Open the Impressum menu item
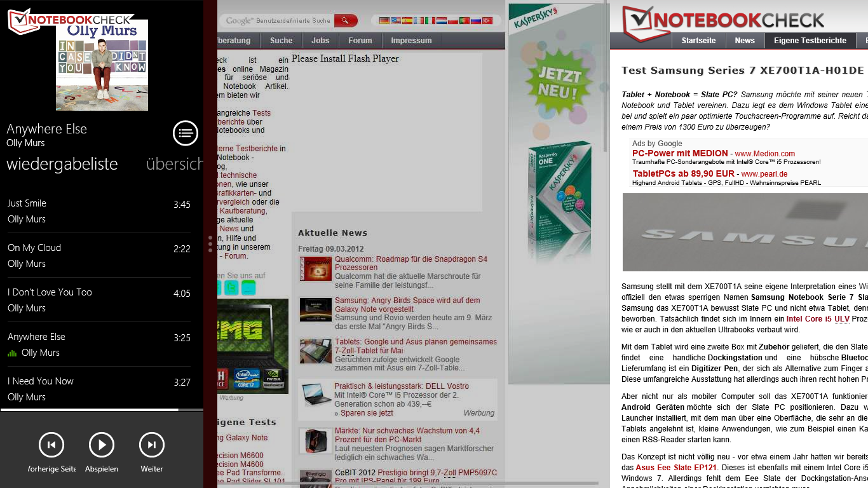This screenshot has height=488, width=868. point(411,41)
